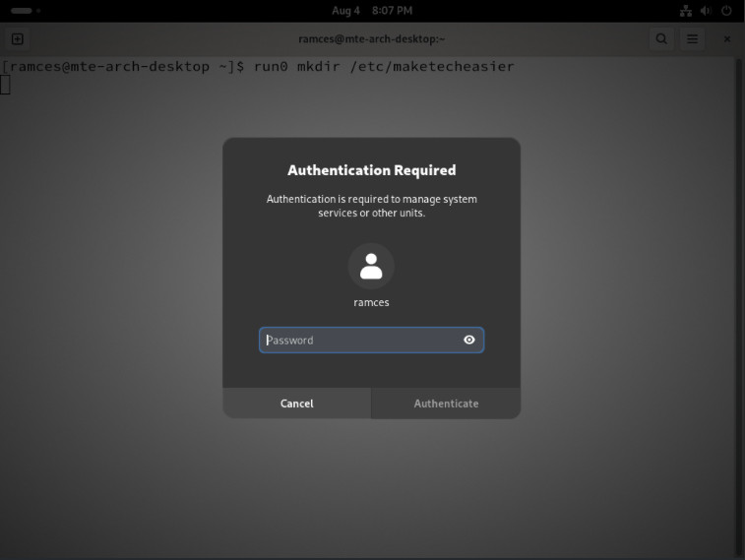The image size is (745, 560).
Task: Click the ramces username label
Action: coord(371,302)
